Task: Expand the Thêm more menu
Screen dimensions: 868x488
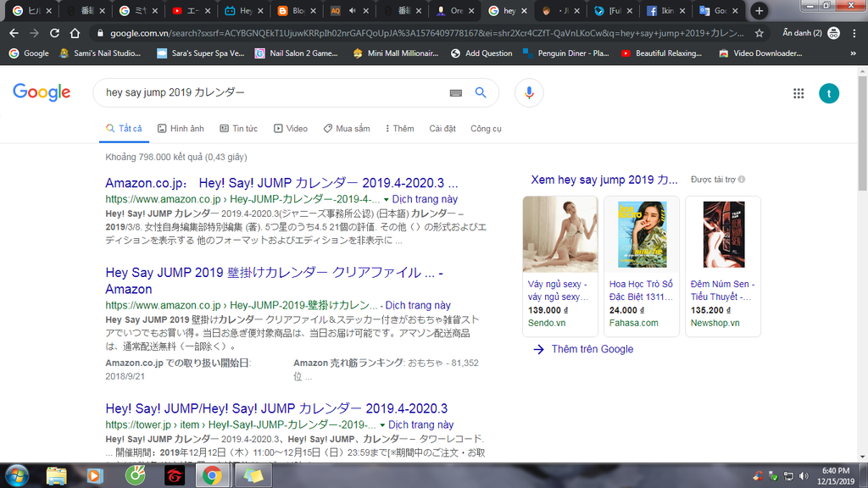Action: pyautogui.click(x=400, y=129)
